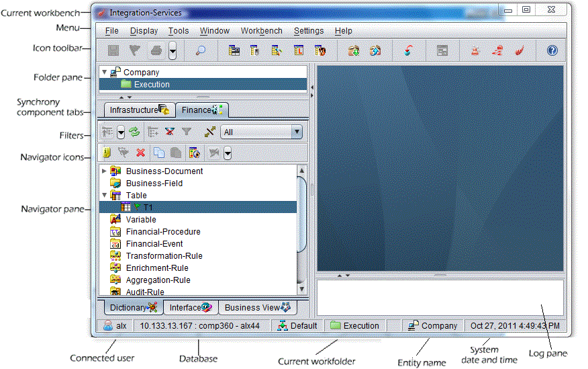The width and height of the screenshot is (588, 369).
Task: Click the magnifying glass search icon
Action: click(200, 50)
